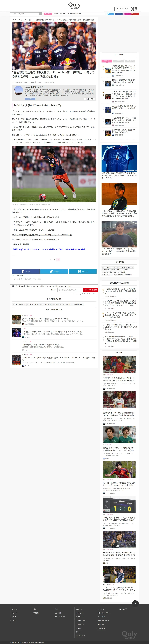Click the ジェフユナイテッド千葉 hot tag
Viewport: 149px width, 644px height.
(x=119, y=270)
